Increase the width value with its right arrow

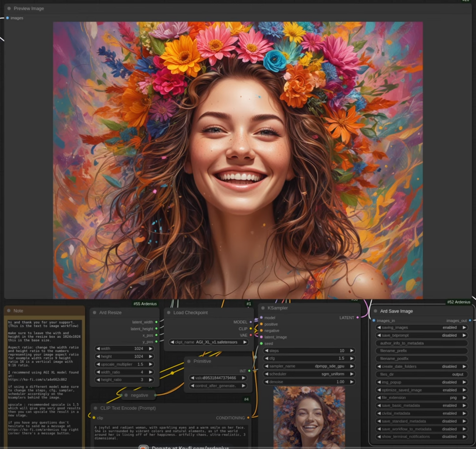coord(151,348)
